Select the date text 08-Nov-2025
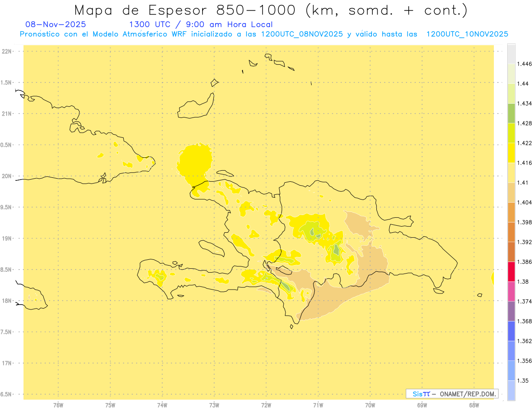 [56, 25]
